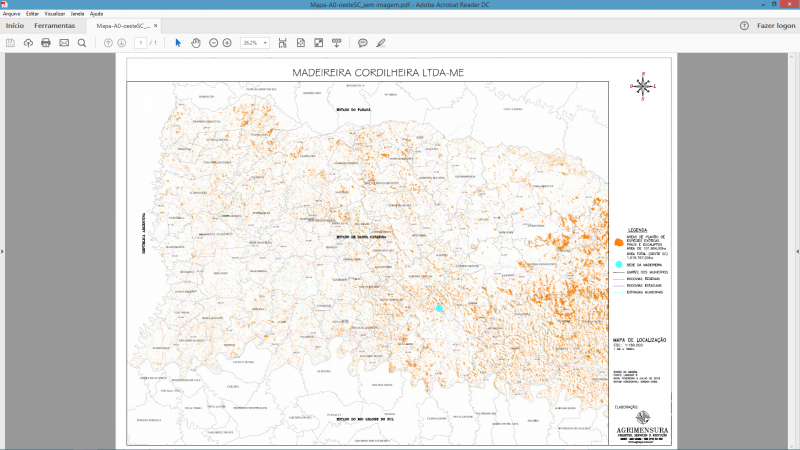The width and height of the screenshot is (800, 450).
Task: Go to previous page arrow
Action: (108, 43)
